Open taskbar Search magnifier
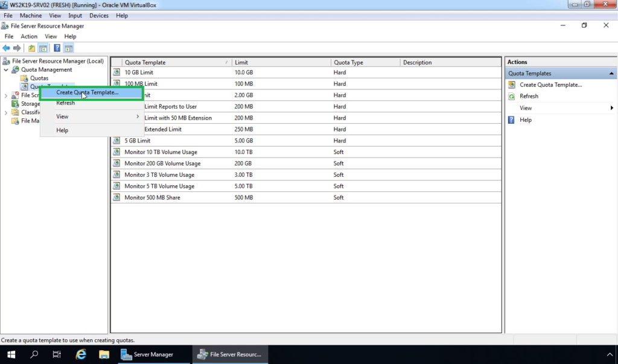 pos(34,354)
